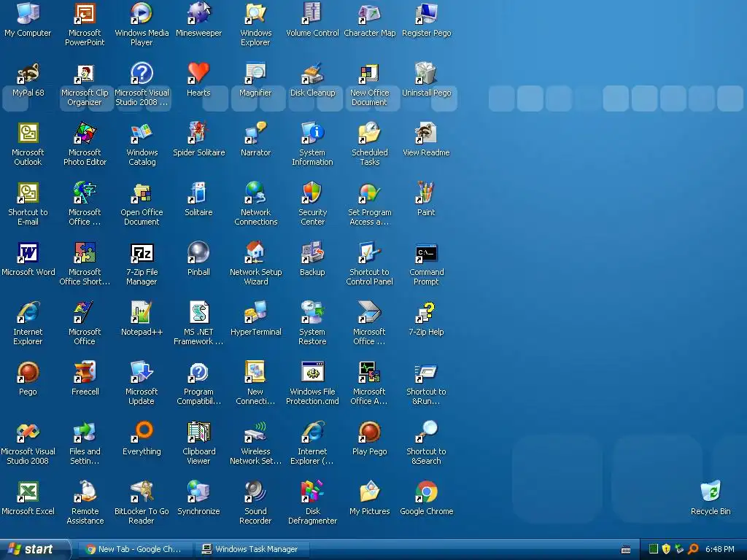747x560 pixels.
Task: Select the System Information icon
Action: tap(312, 133)
